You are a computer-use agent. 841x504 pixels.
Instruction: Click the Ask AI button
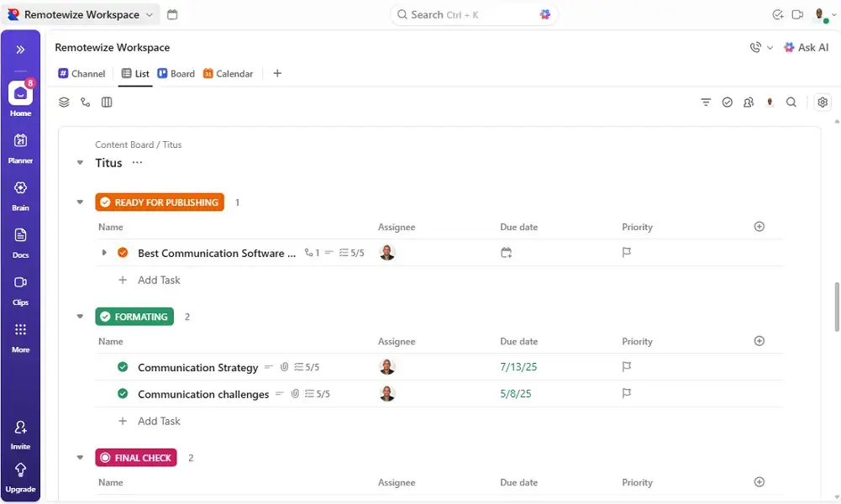tap(806, 48)
